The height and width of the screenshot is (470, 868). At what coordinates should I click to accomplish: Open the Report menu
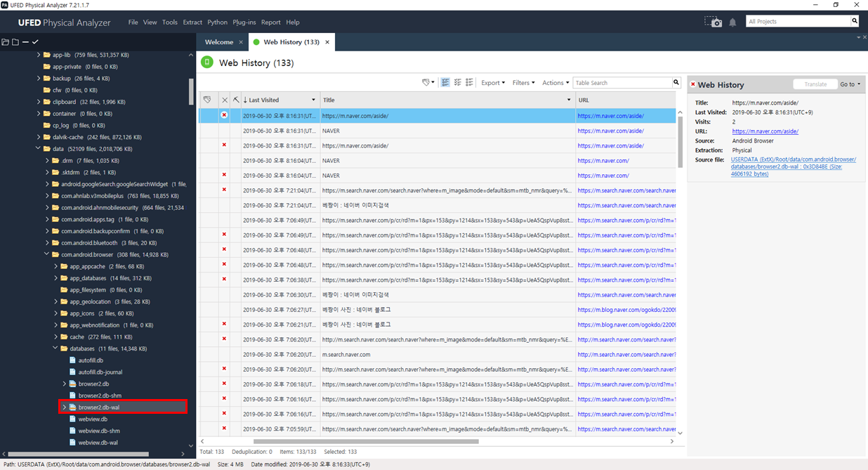270,22
